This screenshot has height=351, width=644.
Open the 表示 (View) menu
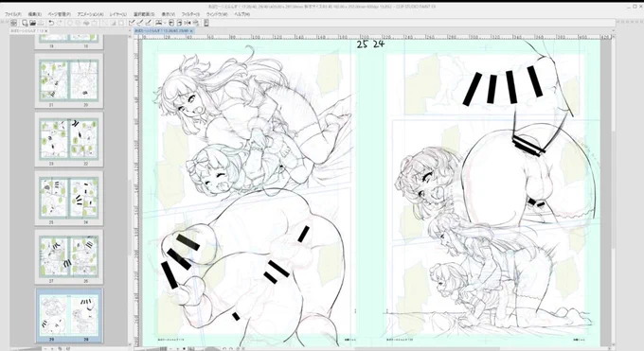168,14
